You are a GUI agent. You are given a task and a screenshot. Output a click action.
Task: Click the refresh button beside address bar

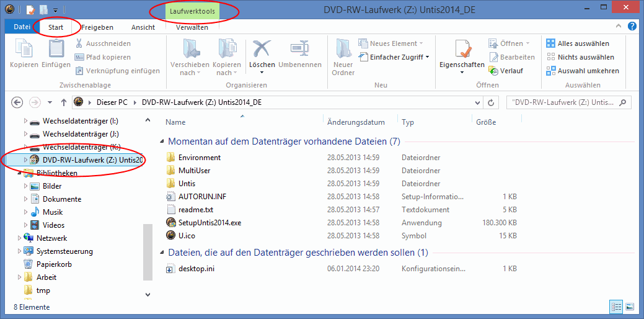(491, 102)
